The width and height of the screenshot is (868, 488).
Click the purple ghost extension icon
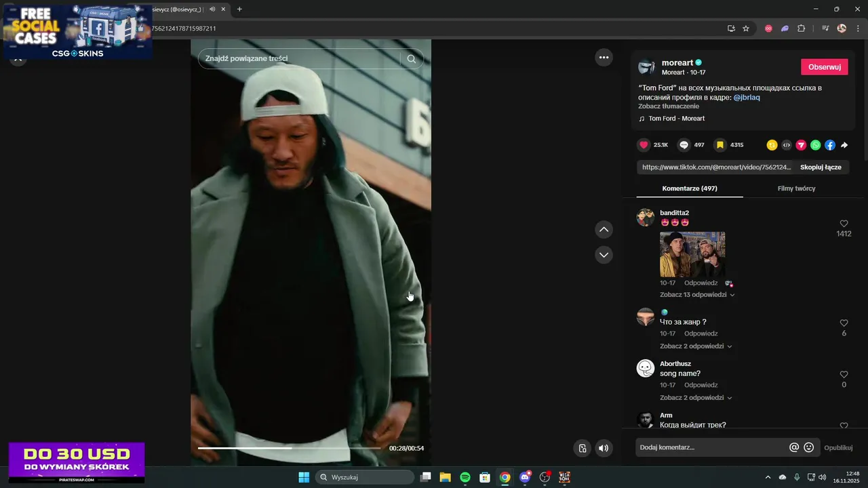pyautogui.click(x=785, y=28)
